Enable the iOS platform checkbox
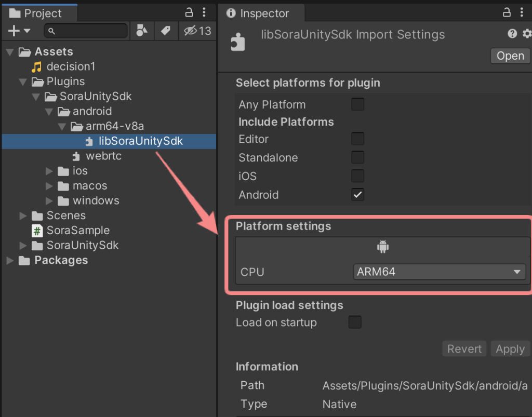 click(357, 176)
